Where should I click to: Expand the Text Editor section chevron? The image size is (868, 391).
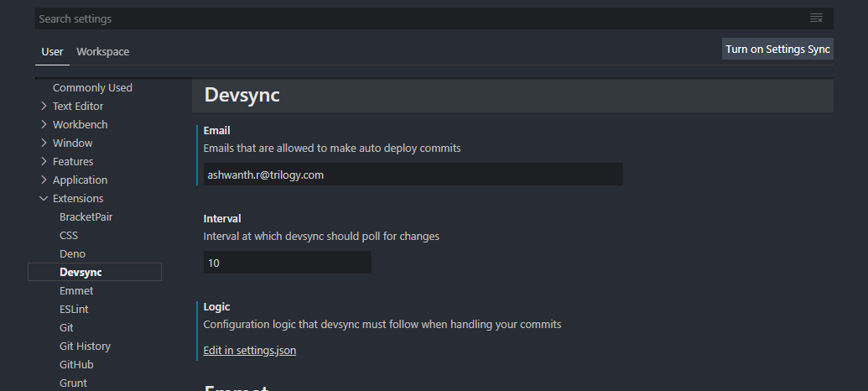(44, 106)
